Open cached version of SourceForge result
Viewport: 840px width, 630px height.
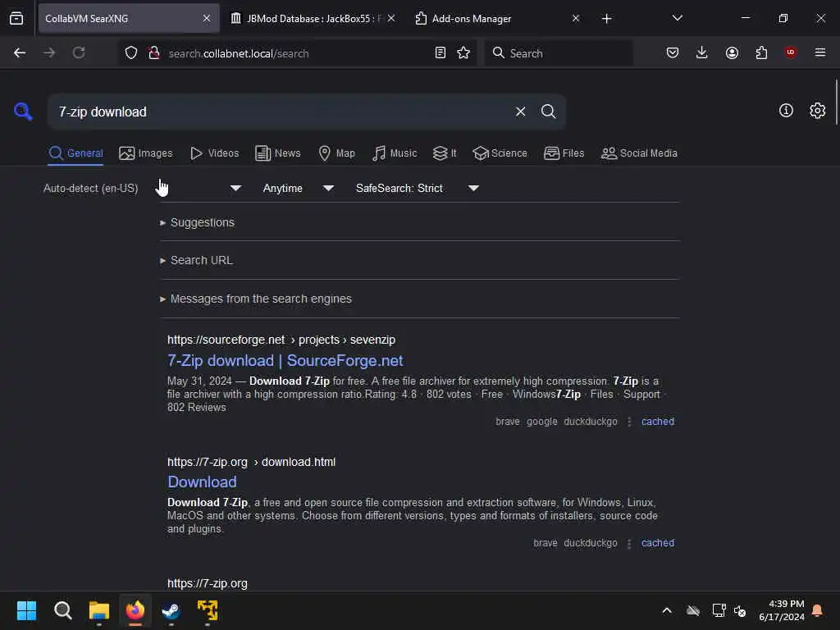point(658,422)
